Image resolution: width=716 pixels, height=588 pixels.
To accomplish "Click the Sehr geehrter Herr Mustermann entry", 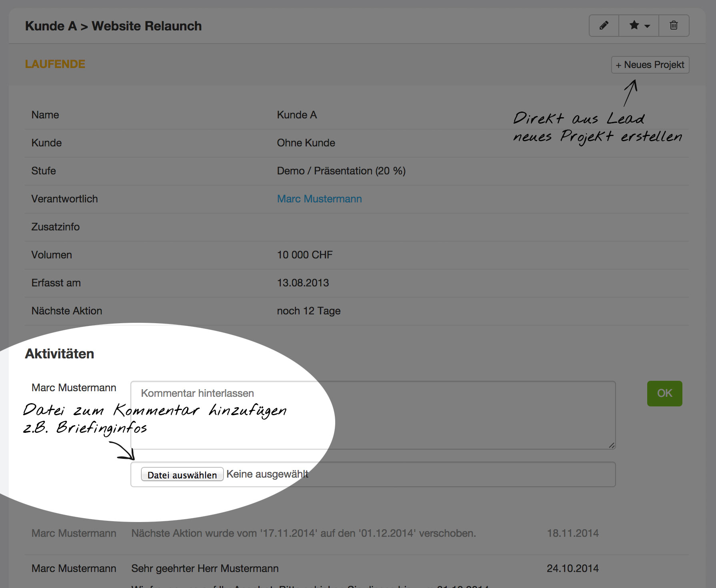I will pos(205,568).
